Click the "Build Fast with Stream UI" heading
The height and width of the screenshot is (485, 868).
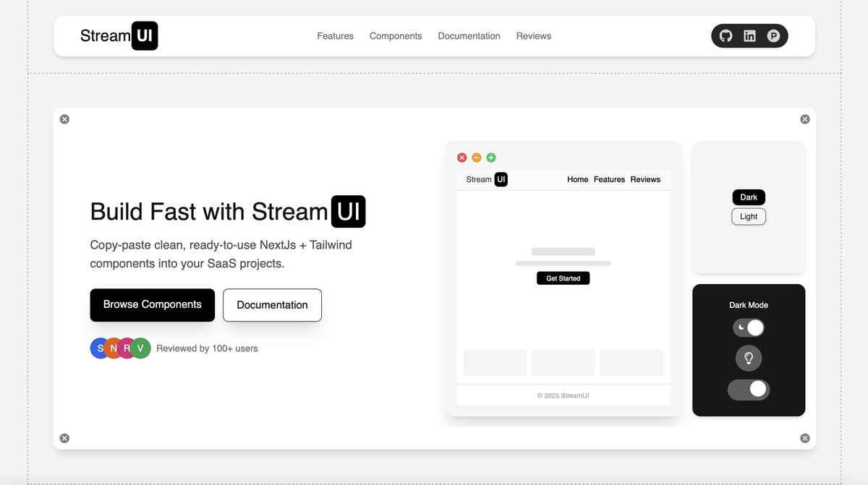click(228, 212)
